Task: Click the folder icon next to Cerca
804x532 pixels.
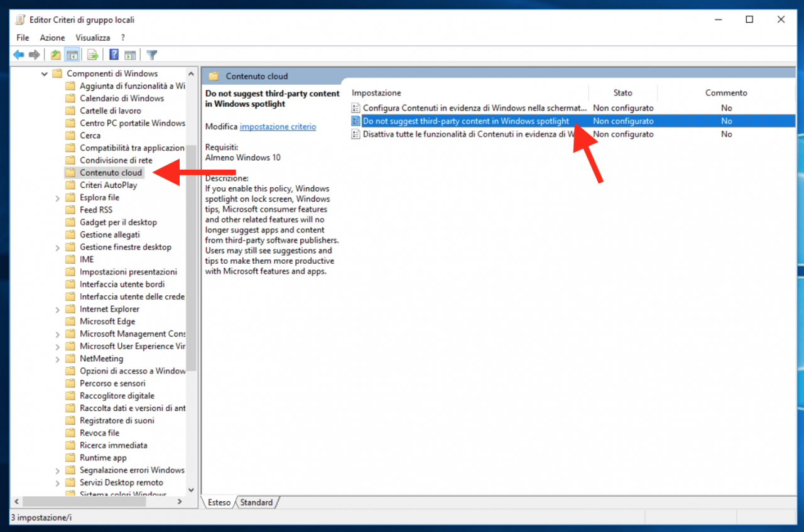Action: (x=70, y=135)
